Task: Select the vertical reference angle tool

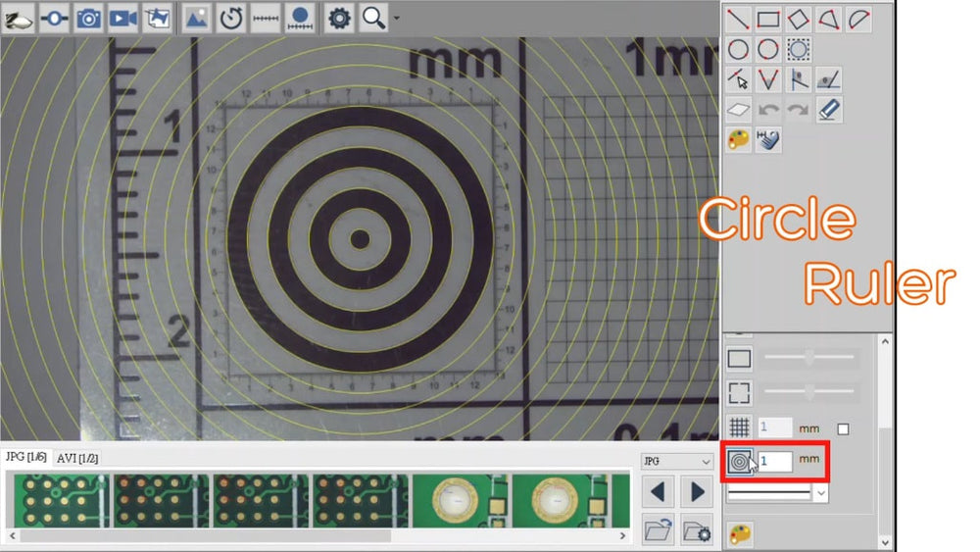Action: 798,79
